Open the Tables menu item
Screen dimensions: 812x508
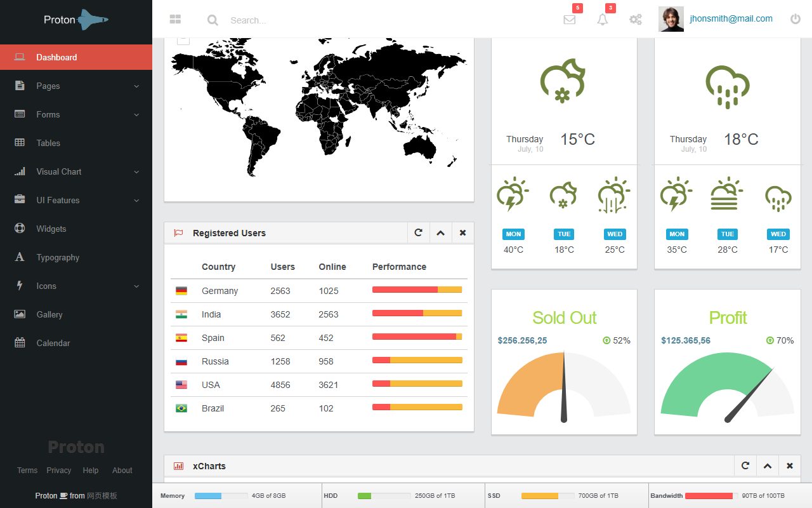(x=76, y=143)
